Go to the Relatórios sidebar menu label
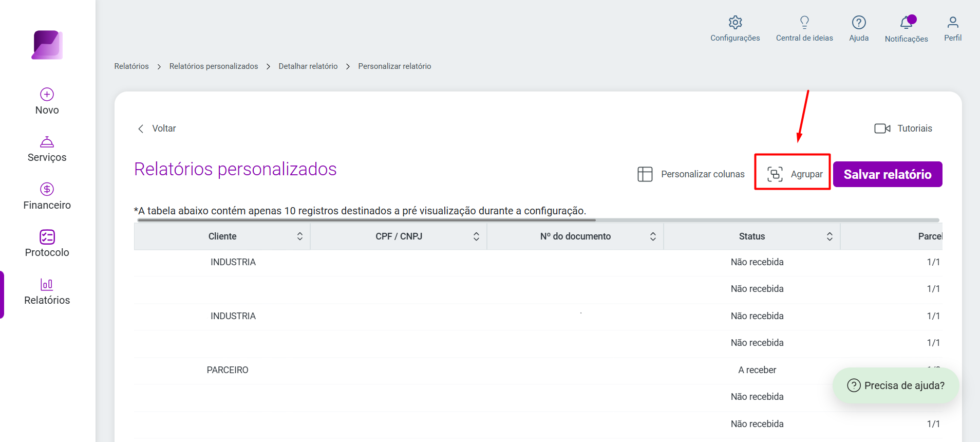980x442 pixels. click(x=47, y=300)
